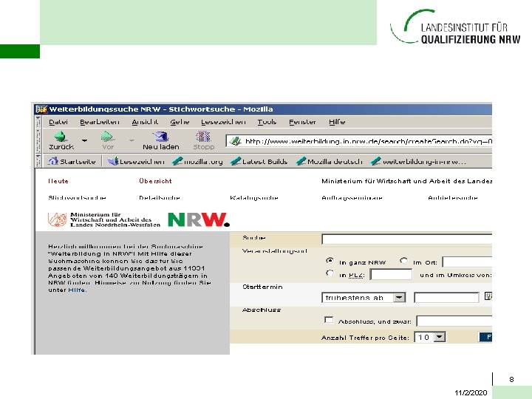Open the calendar icon beside Starttermin field

coord(488,296)
